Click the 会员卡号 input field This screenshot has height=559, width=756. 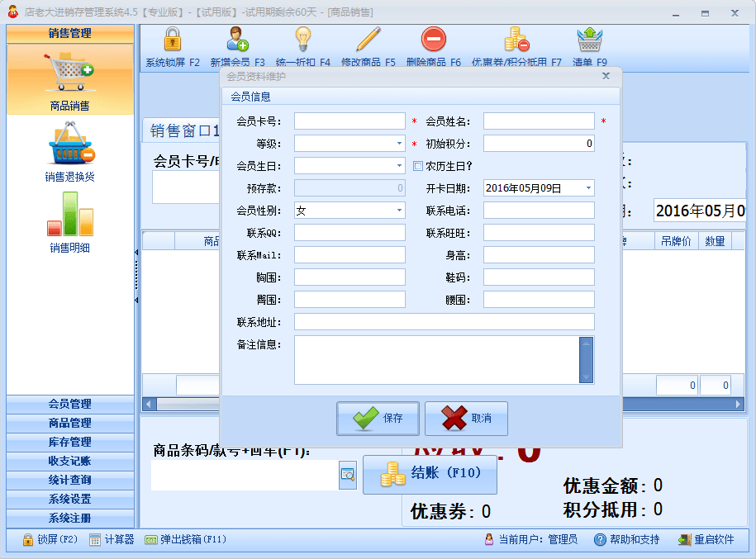(x=349, y=121)
